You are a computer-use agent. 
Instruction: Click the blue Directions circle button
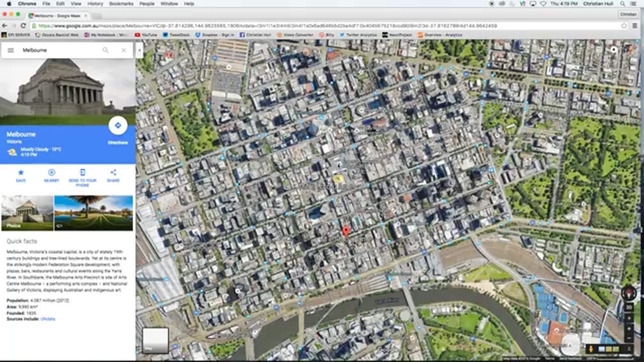coord(118,125)
